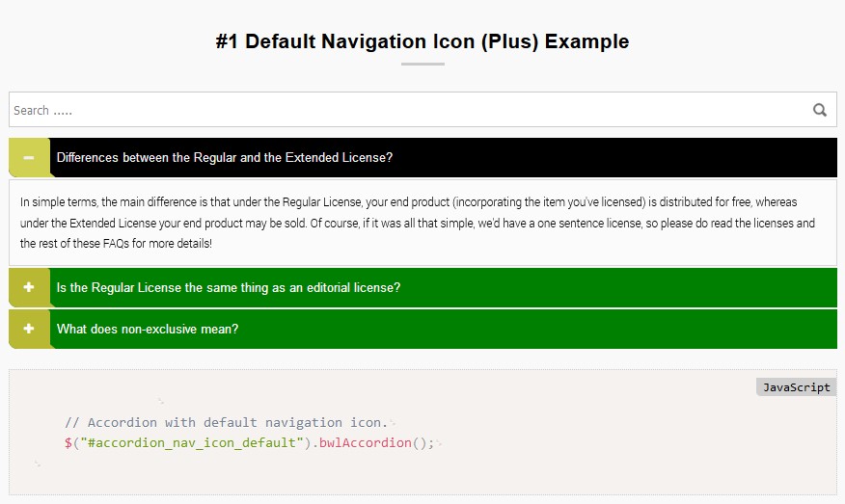The width and height of the screenshot is (845, 504).
Task: Click the JavaScript language label
Action: 796,387
